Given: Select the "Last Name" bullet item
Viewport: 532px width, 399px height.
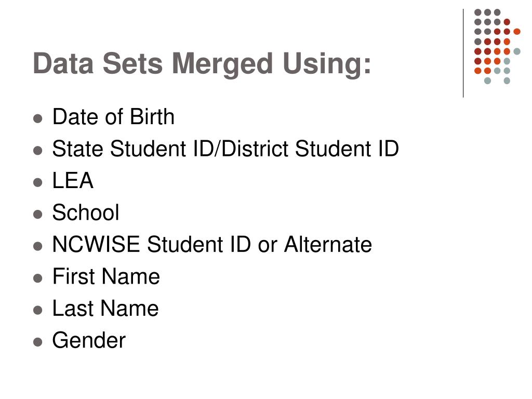Looking at the screenshot, I should pyautogui.click(x=105, y=308).
